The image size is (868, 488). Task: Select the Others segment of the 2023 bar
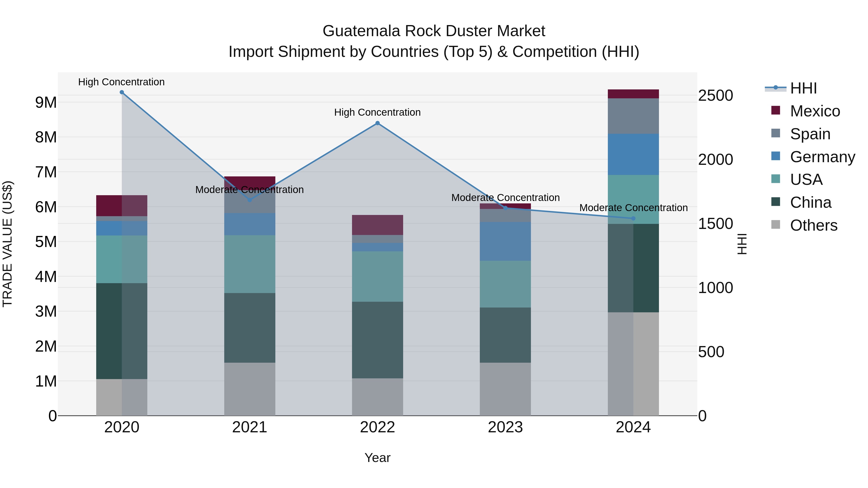pyautogui.click(x=505, y=389)
